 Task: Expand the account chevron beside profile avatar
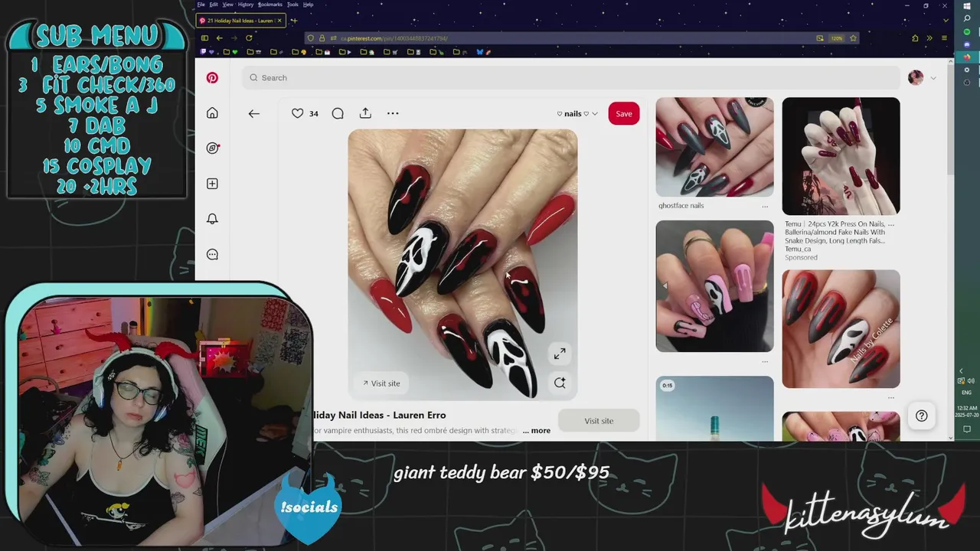(x=933, y=78)
